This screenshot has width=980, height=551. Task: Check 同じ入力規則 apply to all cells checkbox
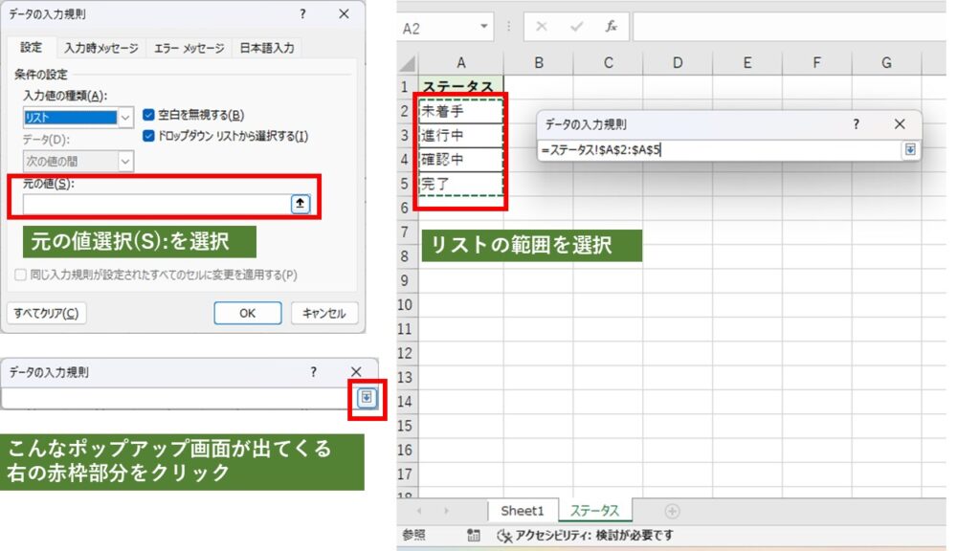[21, 275]
